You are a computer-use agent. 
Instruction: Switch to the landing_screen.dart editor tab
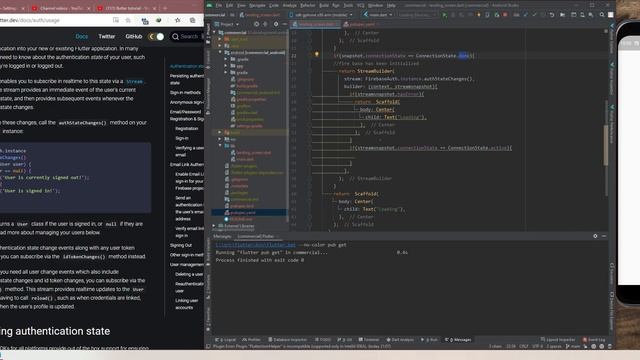pyautogui.click(x=315, y=24)
